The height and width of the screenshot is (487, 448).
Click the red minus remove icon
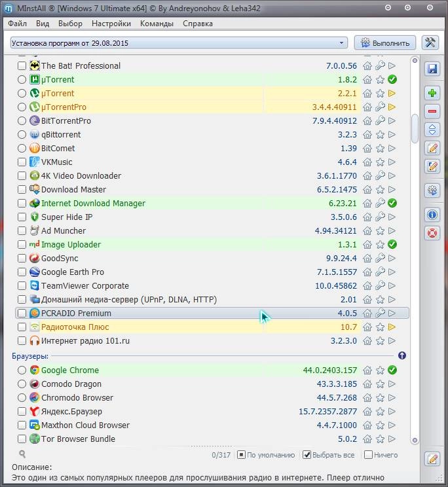pos(432,111)
